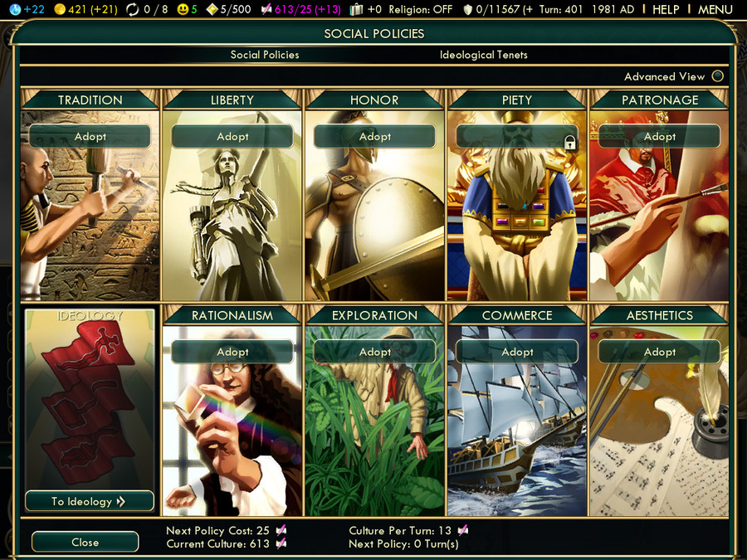Viewport: 747px width, 560px height.
Task: Click the happiness smiley face icon
Action: pyautogui.click(x=183, y=9)
